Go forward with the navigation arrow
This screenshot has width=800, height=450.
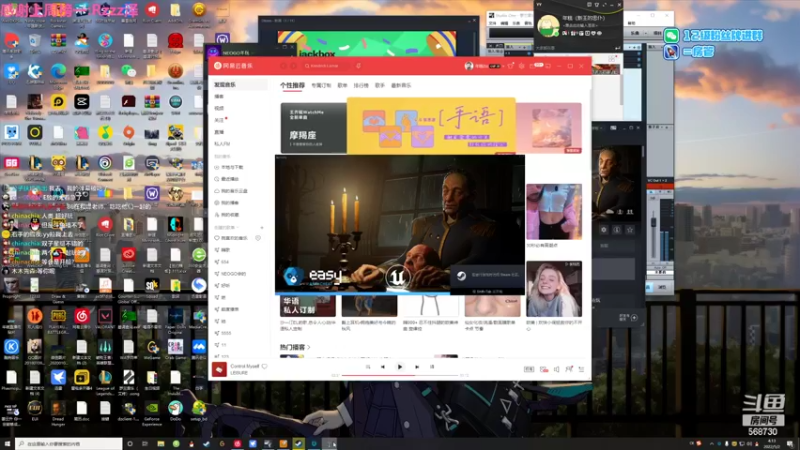click(293, 66)
